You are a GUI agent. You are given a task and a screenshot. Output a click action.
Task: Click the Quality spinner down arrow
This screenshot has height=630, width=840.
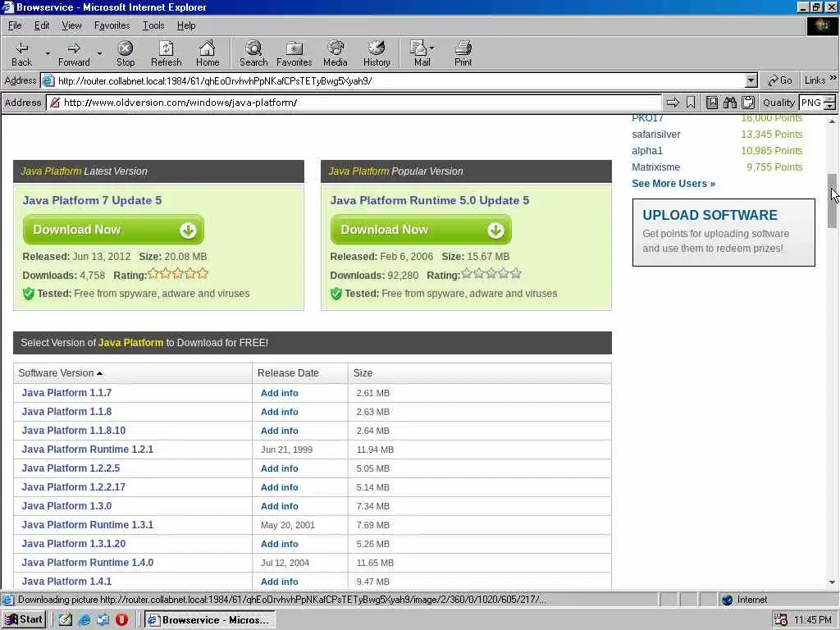[x=830, y=106]
